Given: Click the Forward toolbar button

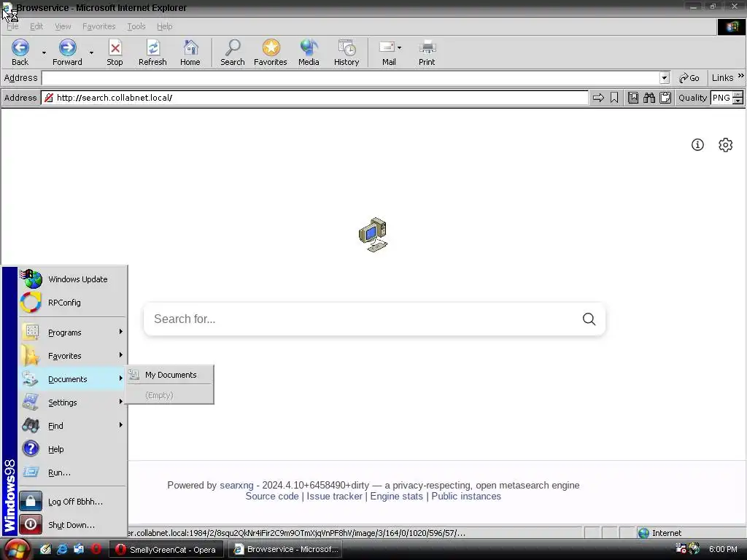Looking at the screenshot, I should point(67,52).
